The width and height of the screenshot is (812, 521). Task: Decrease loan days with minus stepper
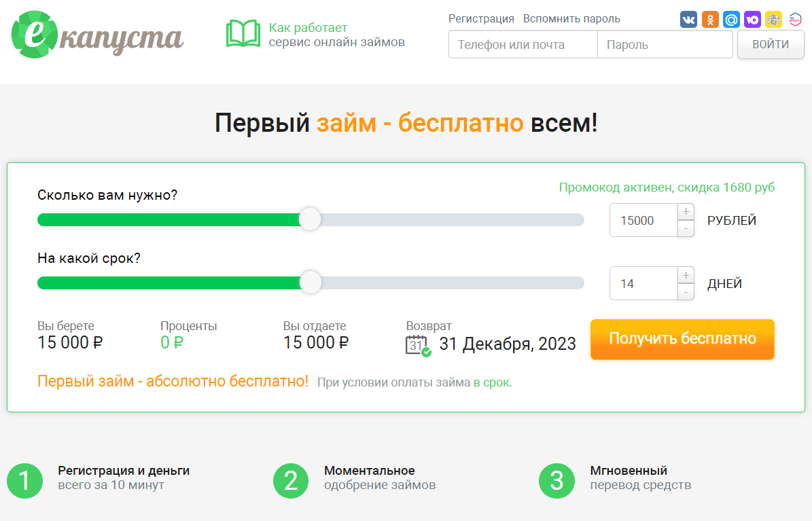tap(686, 291)
